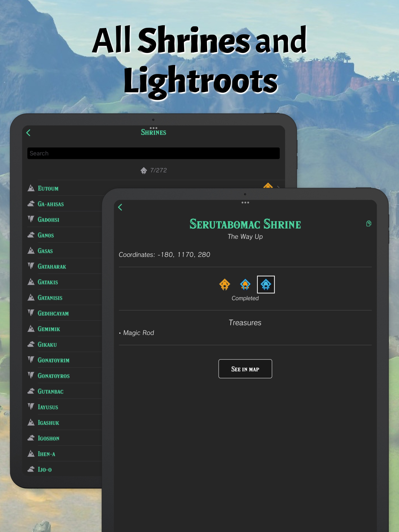Click the cave icon beside Iayusus

click(31, 407)
